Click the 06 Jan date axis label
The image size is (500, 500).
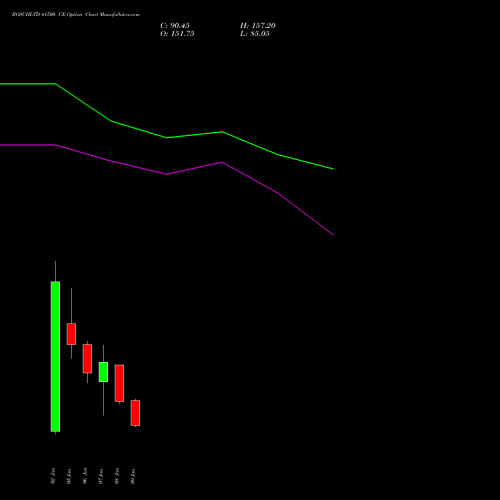pos(85,476)
